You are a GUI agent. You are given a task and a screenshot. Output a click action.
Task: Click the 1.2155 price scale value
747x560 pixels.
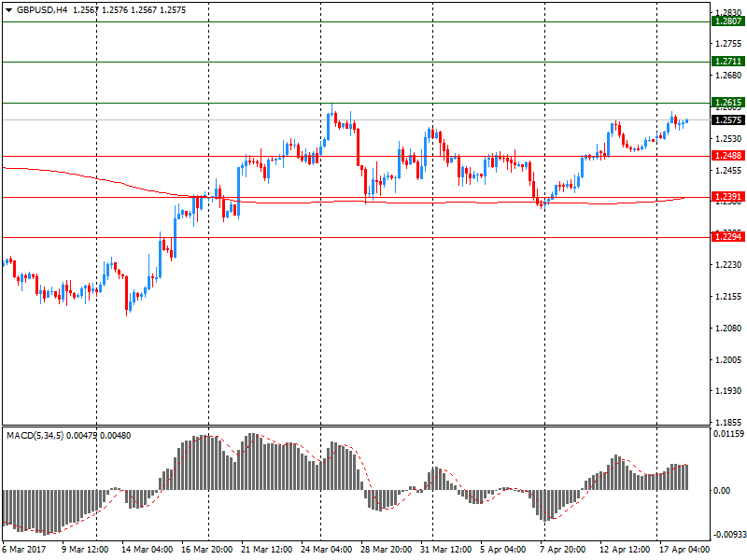pyautogui.click(x=728, y=297)
